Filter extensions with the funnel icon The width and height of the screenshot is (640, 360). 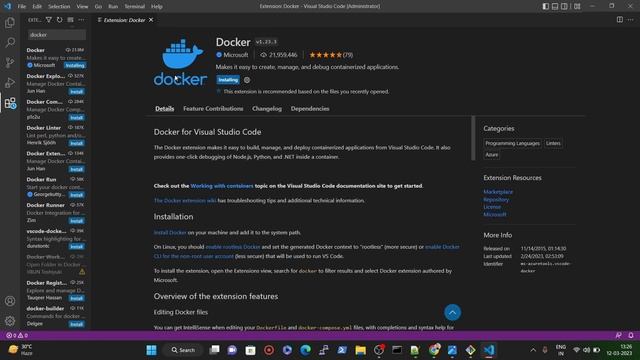point(49,20)
